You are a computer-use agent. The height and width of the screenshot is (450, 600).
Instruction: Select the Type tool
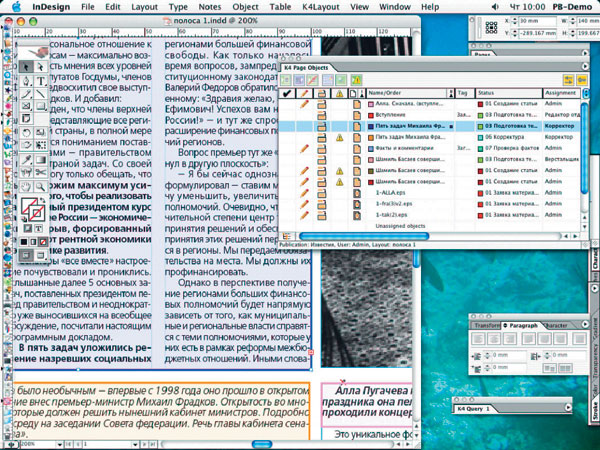coord(41,81)
